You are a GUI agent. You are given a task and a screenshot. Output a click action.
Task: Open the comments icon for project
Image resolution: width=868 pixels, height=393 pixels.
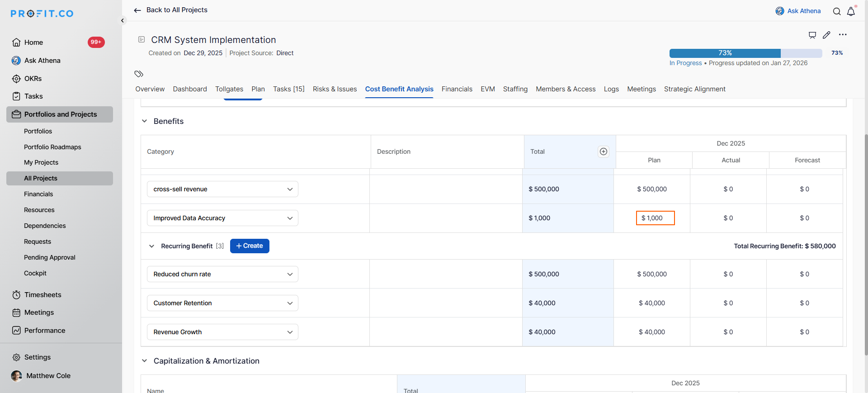[x=812, y=35]
